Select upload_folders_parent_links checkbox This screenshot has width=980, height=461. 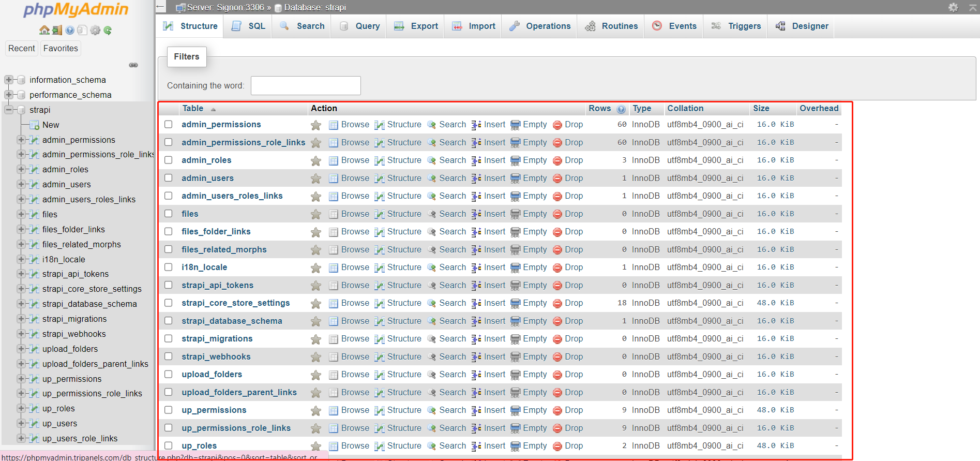(x=169, y=392)
